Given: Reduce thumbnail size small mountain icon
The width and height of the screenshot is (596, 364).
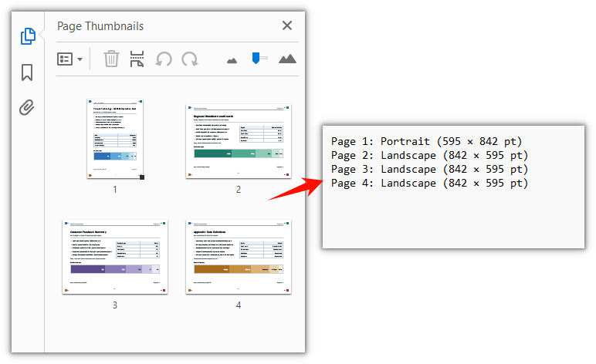Looking at the screenshot, I should [232, 60].
